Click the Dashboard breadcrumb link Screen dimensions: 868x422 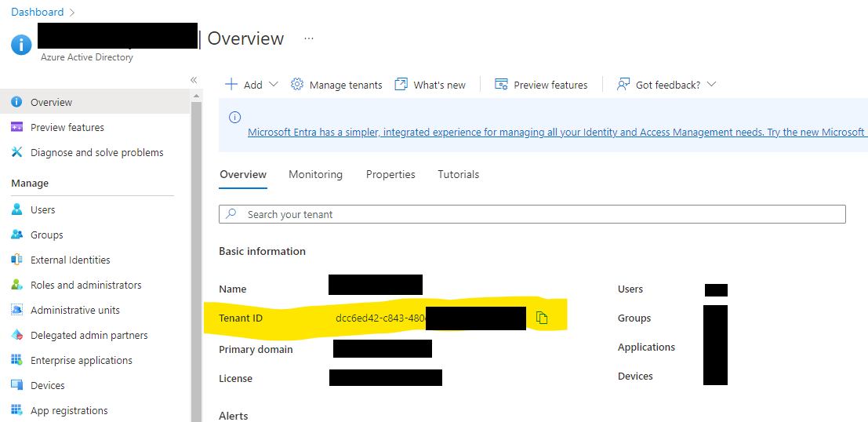tap(37, 12)
